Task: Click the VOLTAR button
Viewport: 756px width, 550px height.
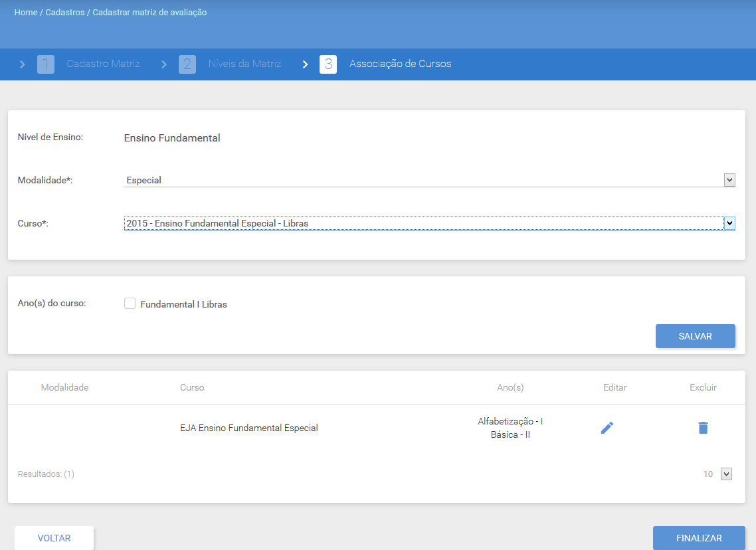Action: click(x=54, y=538)
